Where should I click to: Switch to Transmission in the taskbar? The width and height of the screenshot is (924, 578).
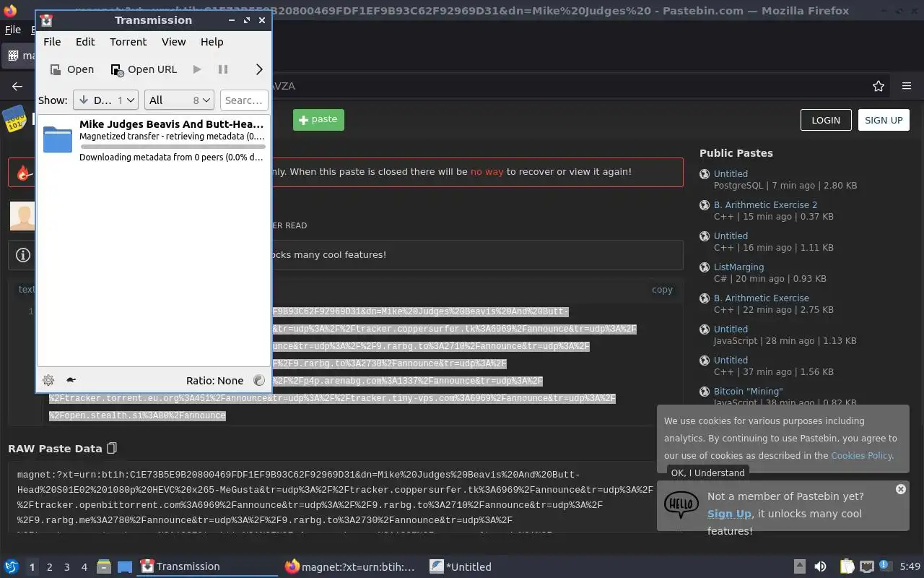tap(207, 566)
